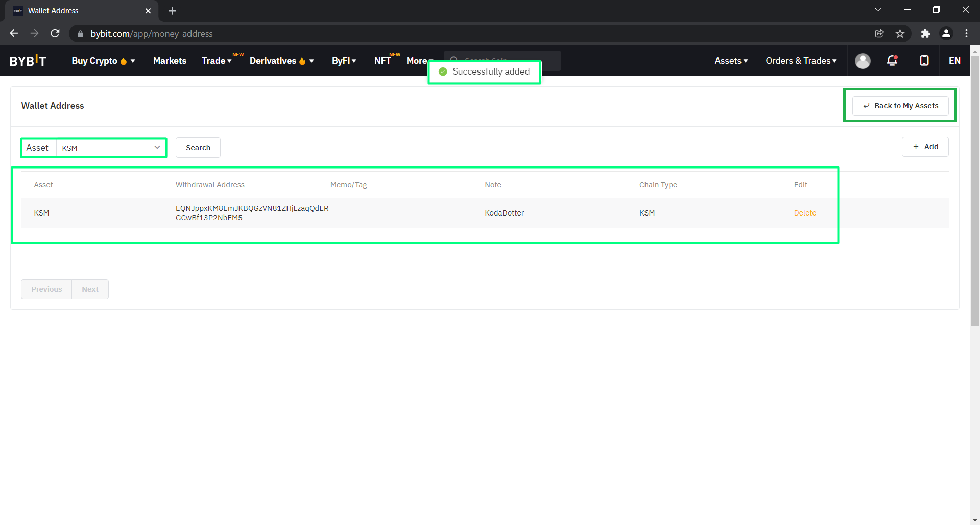
Task: Reload the page
Action: click(x=55, y=34)
